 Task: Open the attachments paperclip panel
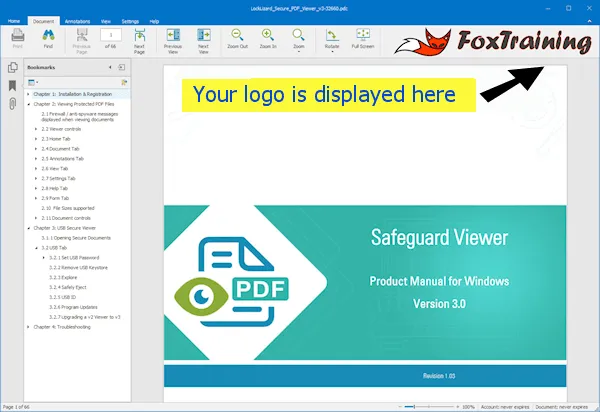(x=13, y=104)
